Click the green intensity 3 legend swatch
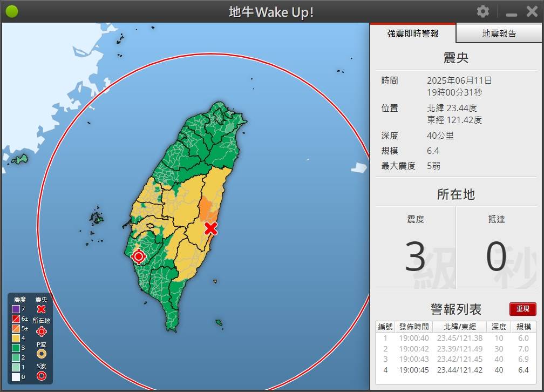The height and width of the screenshot is (392, 544). coord(16,348)
